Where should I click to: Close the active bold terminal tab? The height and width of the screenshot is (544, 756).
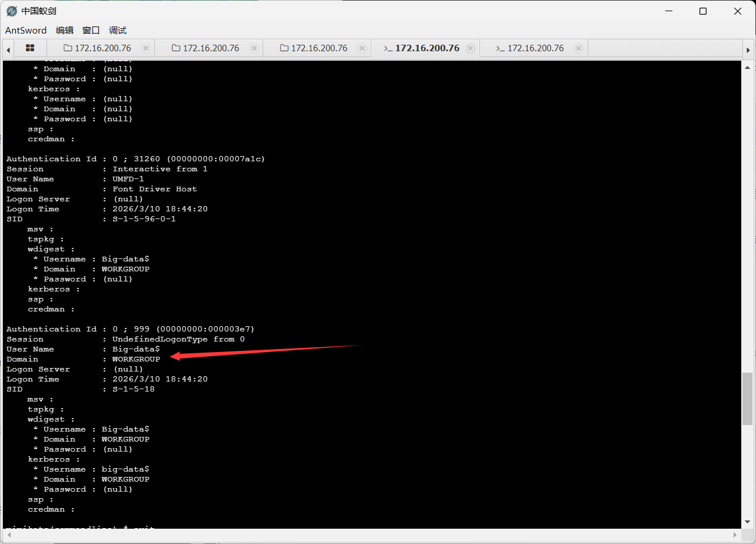point(470,48)
